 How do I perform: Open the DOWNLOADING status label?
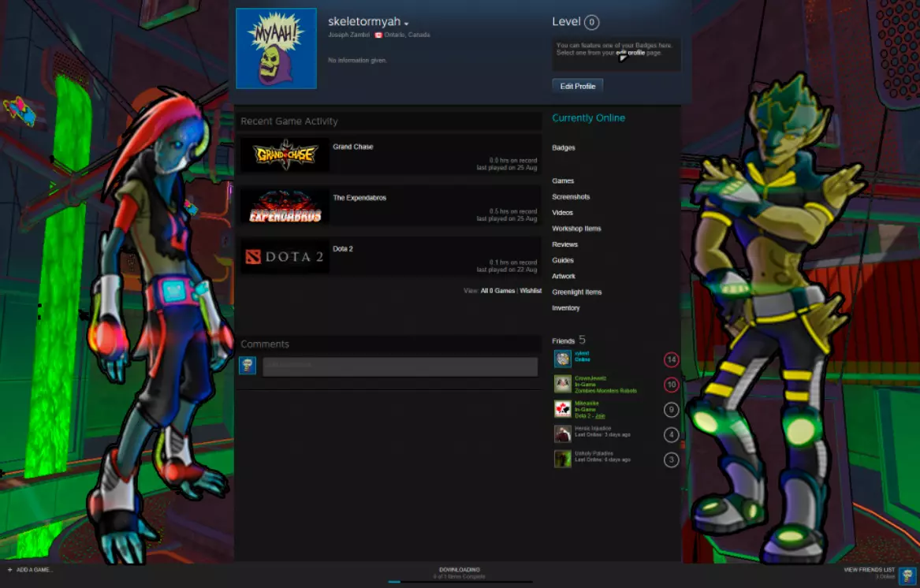click(460, 570)
